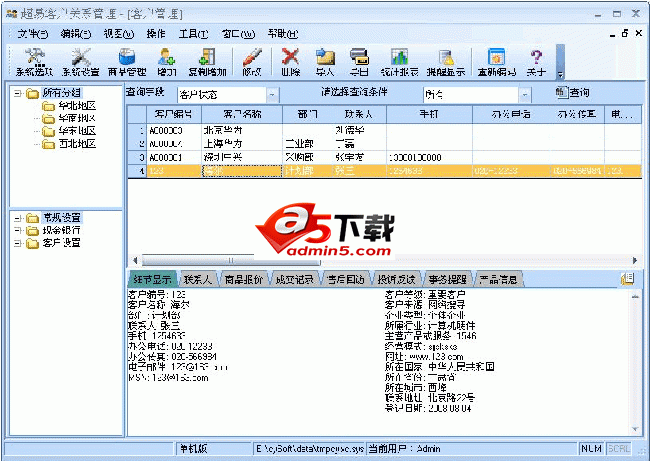Click 查询 search button

[572, 92]
